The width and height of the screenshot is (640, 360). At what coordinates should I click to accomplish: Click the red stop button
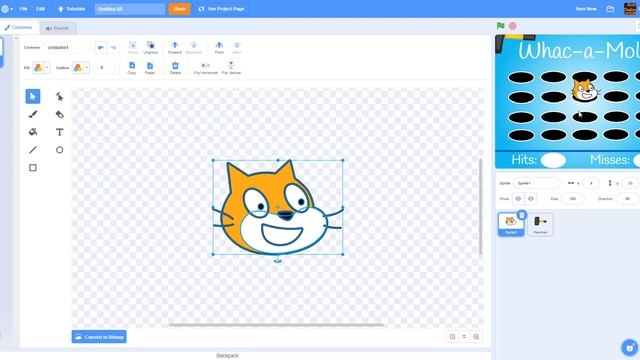513,26
